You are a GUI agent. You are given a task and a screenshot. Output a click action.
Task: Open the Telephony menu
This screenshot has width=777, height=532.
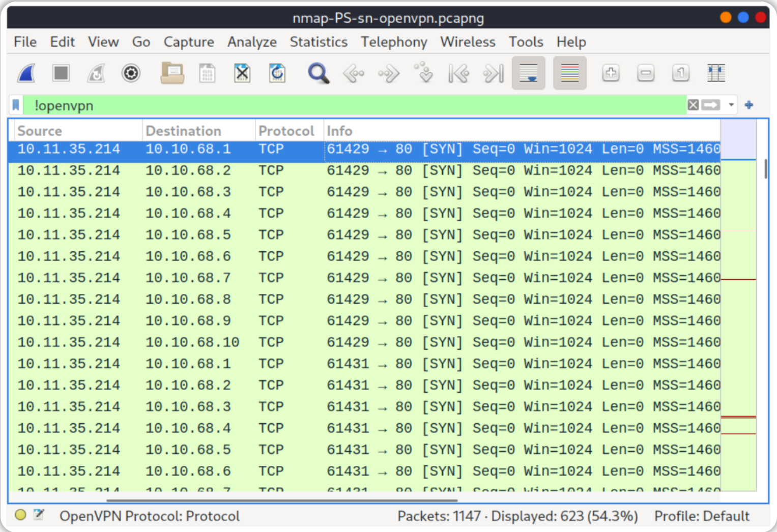coord(394,42)
